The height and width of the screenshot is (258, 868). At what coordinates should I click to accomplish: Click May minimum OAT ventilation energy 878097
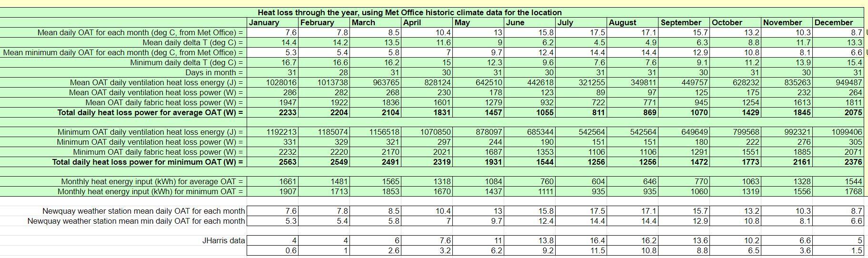pyautogui.click(x=478, y=132)
